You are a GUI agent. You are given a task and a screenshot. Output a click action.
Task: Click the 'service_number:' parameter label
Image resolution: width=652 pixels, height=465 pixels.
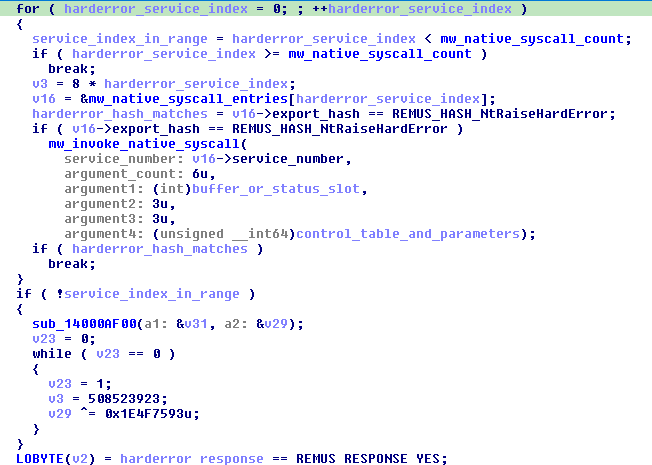(124, 158)
